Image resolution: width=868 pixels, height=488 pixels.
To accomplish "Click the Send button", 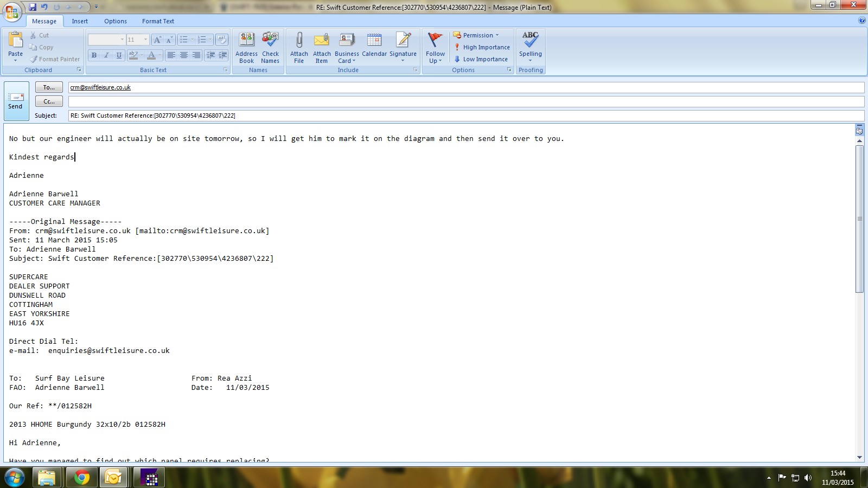I will click(16, 101).
